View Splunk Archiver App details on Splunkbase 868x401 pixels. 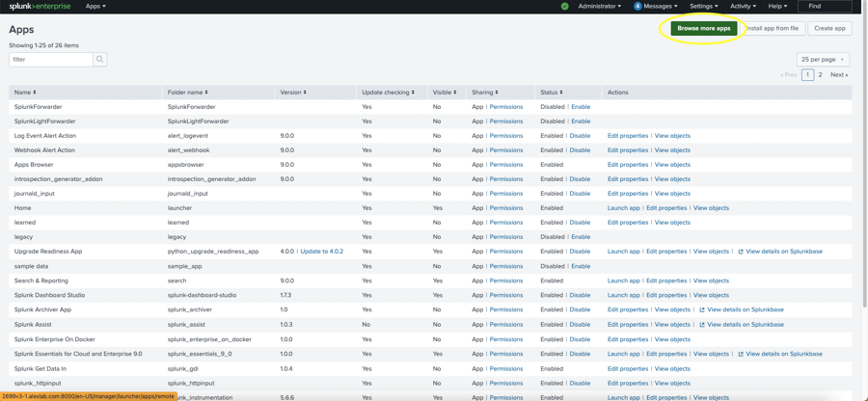click(746, 309)
